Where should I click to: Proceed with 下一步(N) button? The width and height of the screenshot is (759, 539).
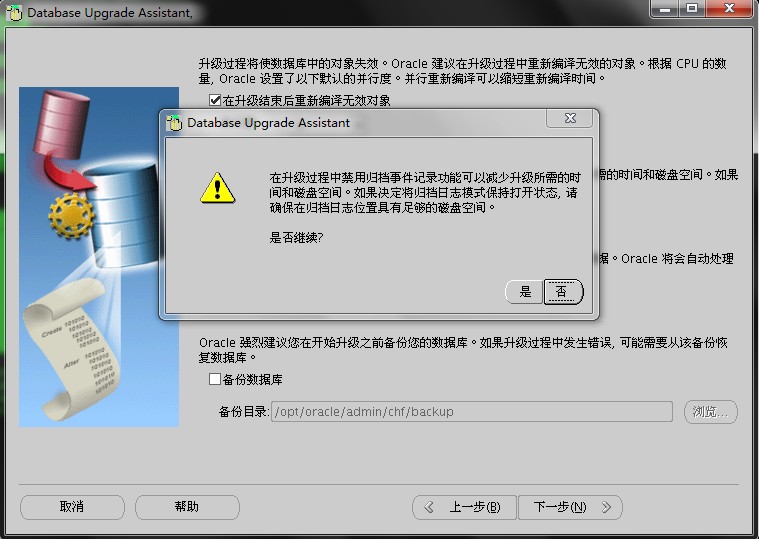coord(570,507)
